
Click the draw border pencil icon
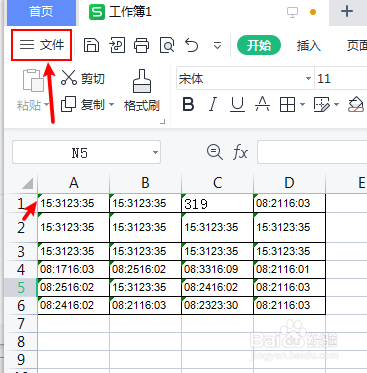click(x=321, y=105)
